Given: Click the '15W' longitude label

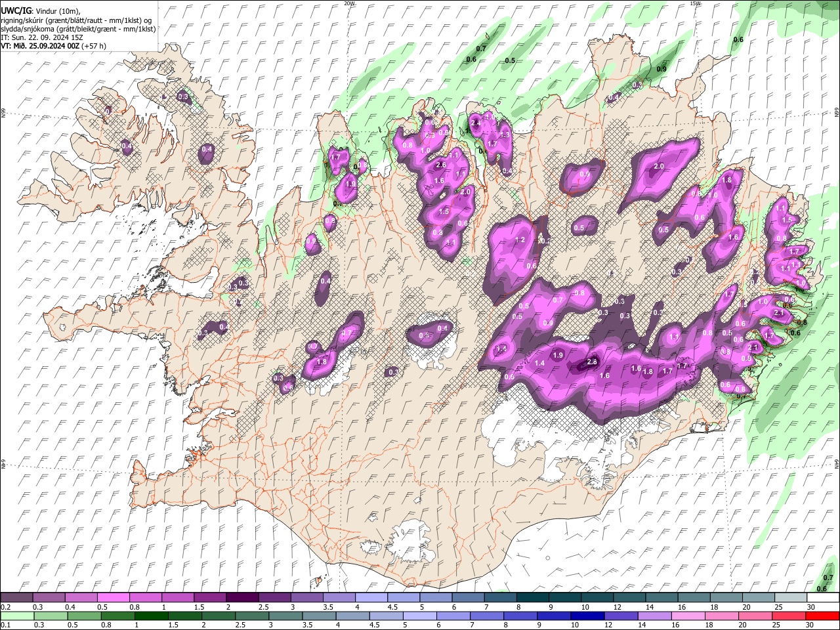Looking at the screenshot, I should 694,3.
